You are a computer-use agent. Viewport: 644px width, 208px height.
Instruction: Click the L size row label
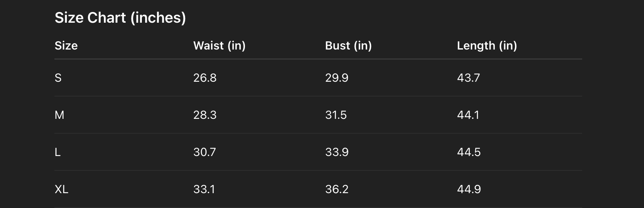pyautogui.click(x=58, y=152)
